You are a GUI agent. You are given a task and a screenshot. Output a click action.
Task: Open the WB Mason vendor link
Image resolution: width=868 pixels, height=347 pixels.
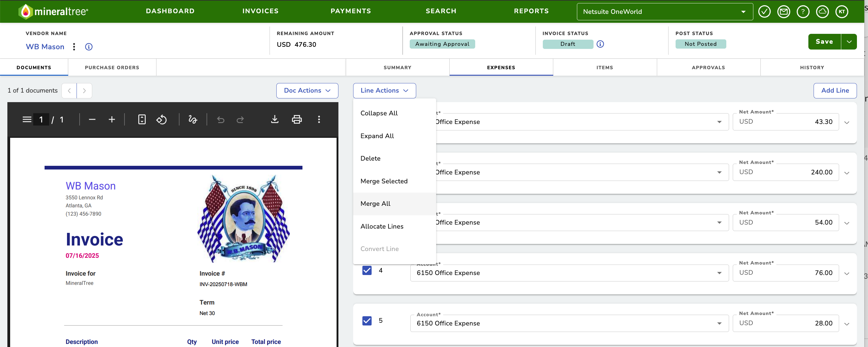pyautogui.click(x=45, y=46)
